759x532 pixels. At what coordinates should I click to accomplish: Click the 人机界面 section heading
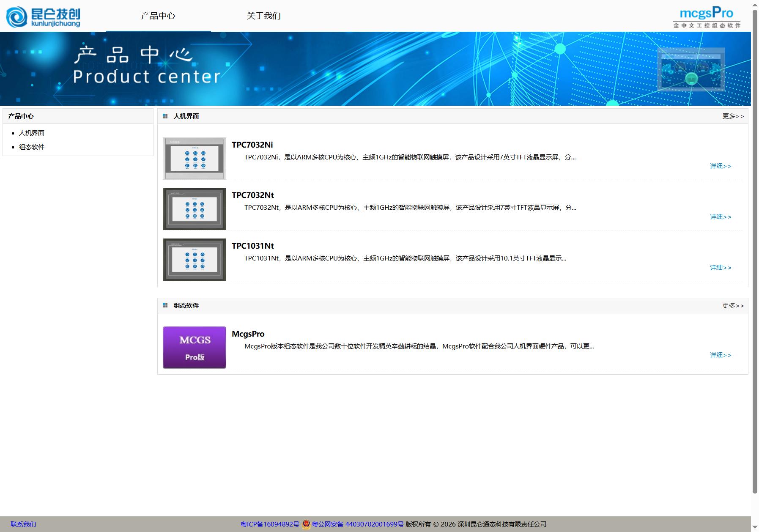186,116
